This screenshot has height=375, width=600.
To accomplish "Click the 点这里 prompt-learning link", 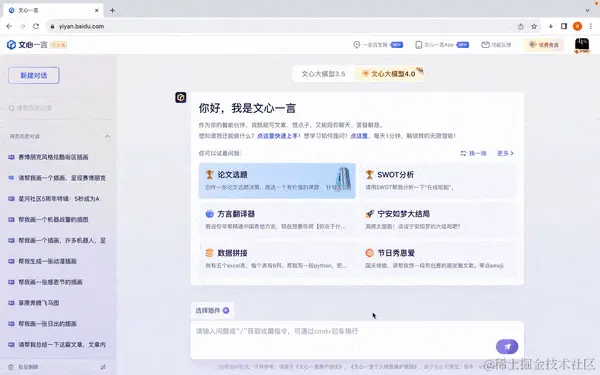I will pyautogui.click(x=359, y=136).
